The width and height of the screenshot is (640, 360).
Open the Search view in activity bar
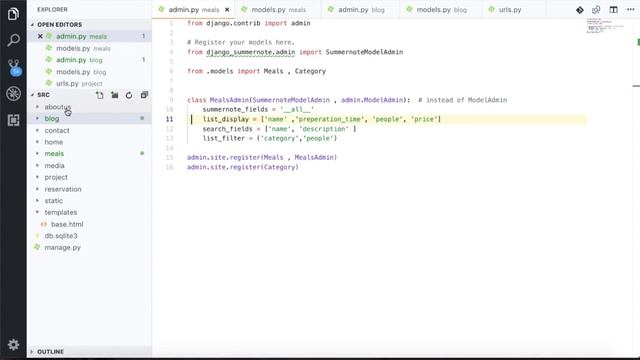coord(13,40)
